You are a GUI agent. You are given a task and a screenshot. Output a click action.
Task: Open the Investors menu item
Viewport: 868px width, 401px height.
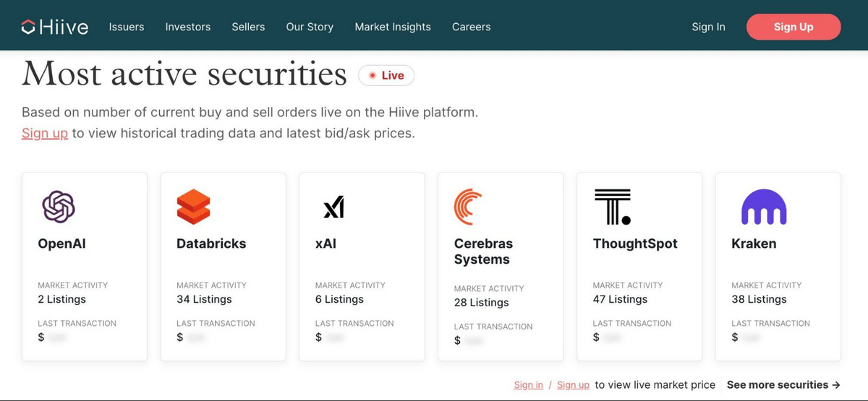click(x=188, y=27)
